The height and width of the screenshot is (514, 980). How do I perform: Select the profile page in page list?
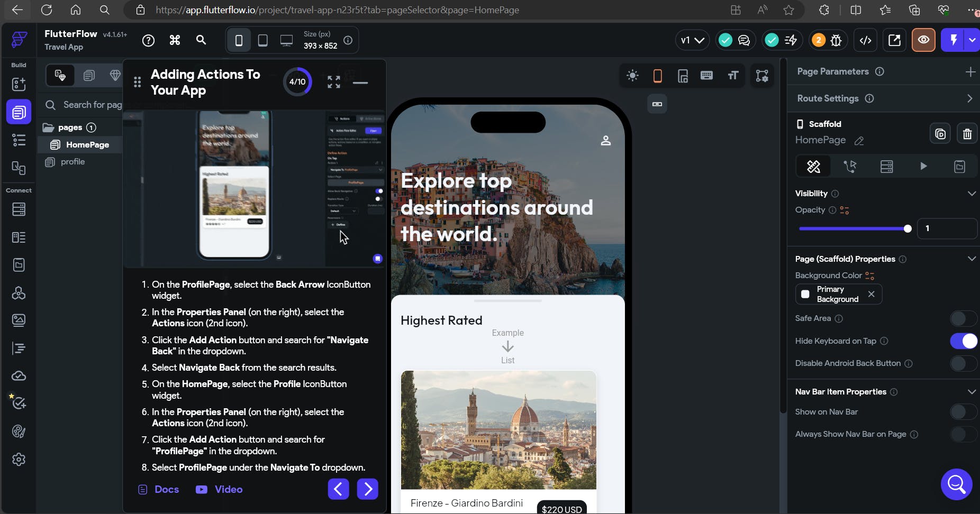click(72, 162)
